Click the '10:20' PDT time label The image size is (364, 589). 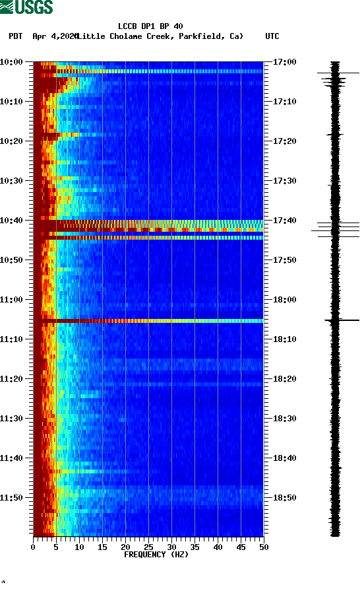click(11, 141)
